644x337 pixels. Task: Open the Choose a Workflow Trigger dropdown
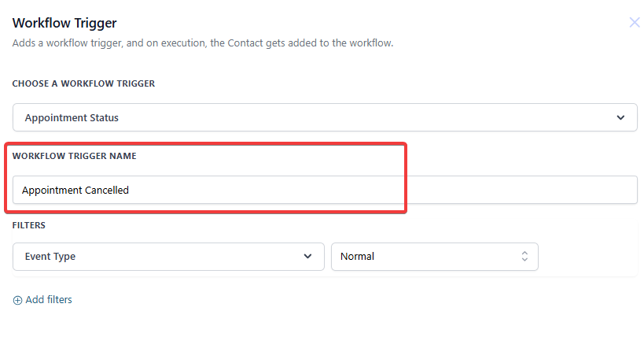tap(324, 118)
